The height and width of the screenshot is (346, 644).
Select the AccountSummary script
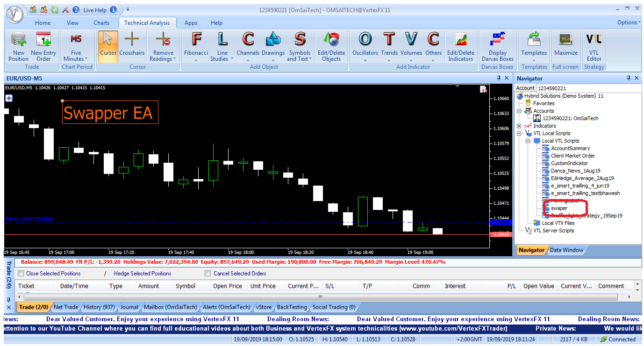[x=570, y=148]
